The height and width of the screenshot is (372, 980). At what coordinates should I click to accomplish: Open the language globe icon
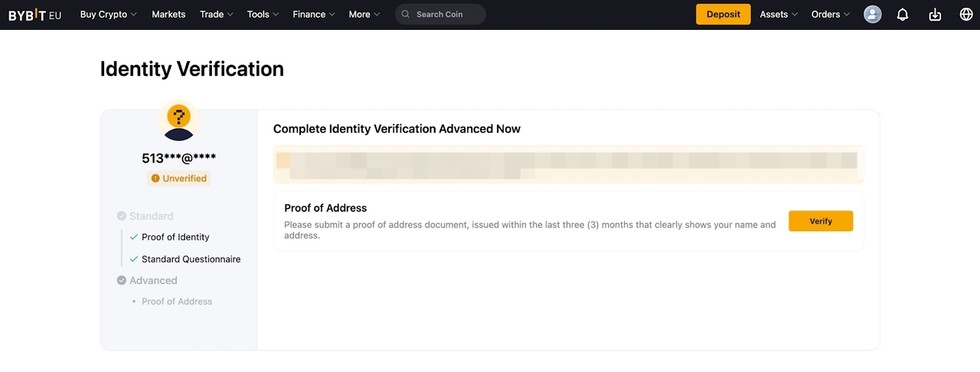pyautogui.click(x=966, y=15)
